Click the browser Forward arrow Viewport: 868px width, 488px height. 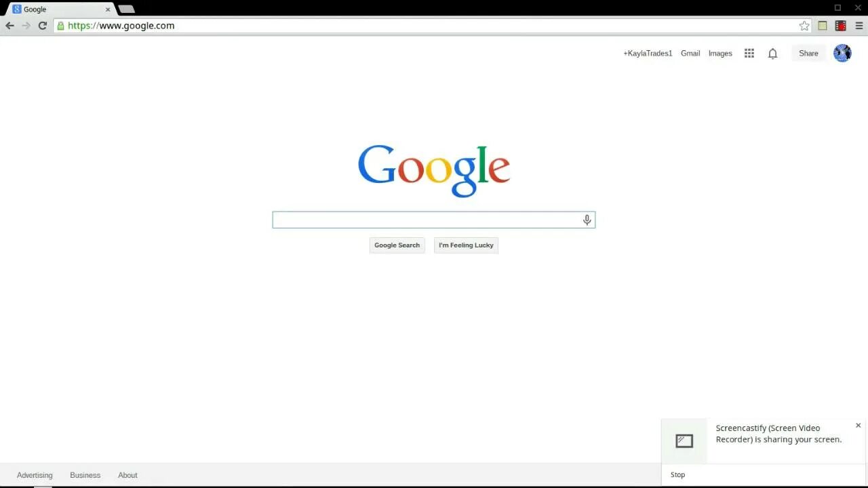[26, 26]
